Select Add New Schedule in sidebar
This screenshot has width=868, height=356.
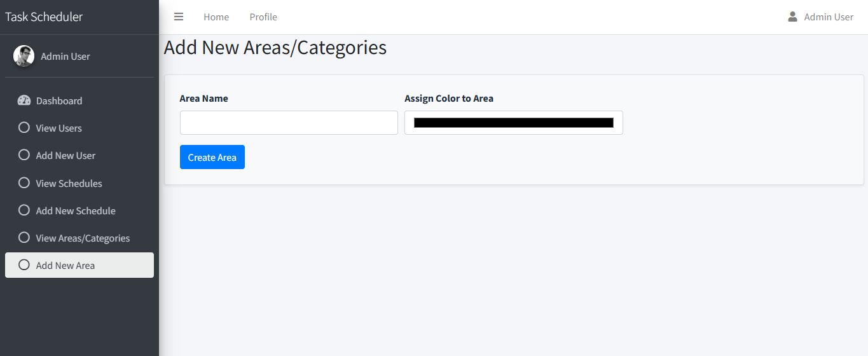76,210
